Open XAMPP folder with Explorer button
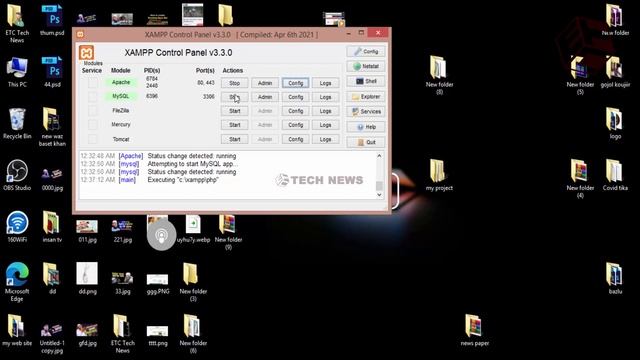This screenshot has height=360, width=640. tap(366, 97)
